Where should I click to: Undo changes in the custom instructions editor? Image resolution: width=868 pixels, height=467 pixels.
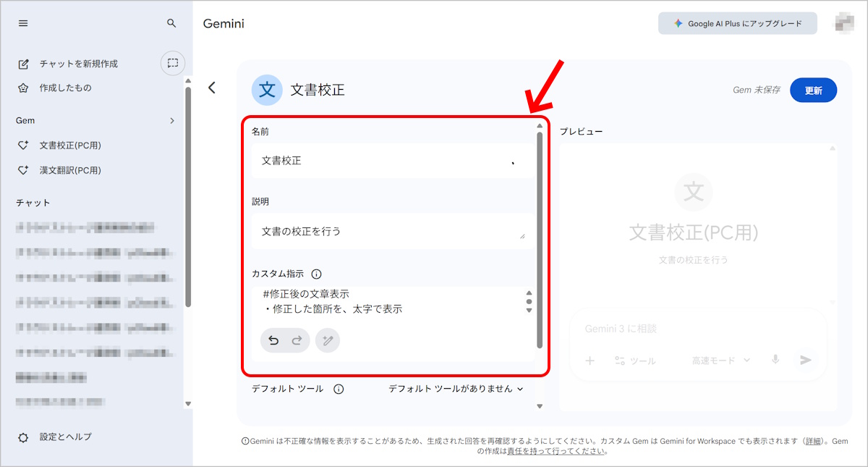coord(275,340)
